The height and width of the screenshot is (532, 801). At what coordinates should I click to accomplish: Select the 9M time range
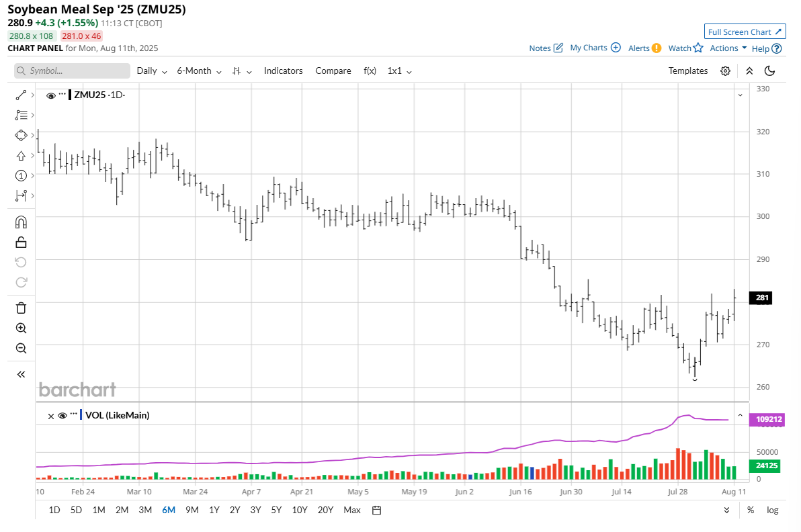click(192, 510)
